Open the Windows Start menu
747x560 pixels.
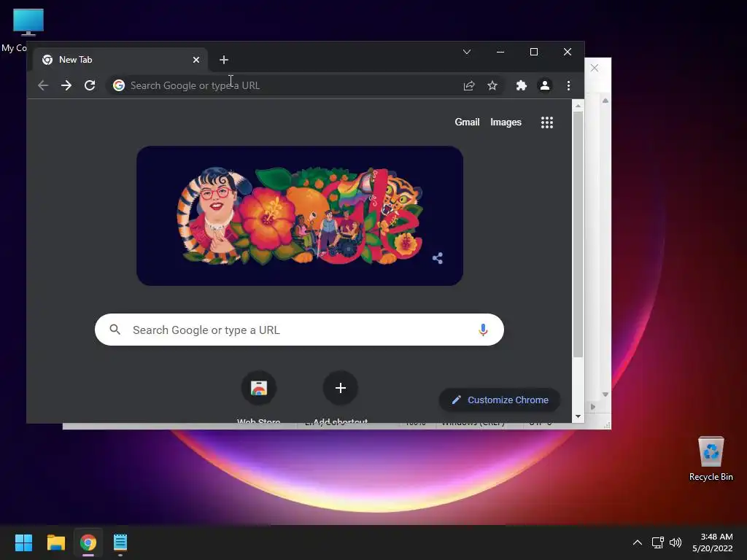(23, 542)
